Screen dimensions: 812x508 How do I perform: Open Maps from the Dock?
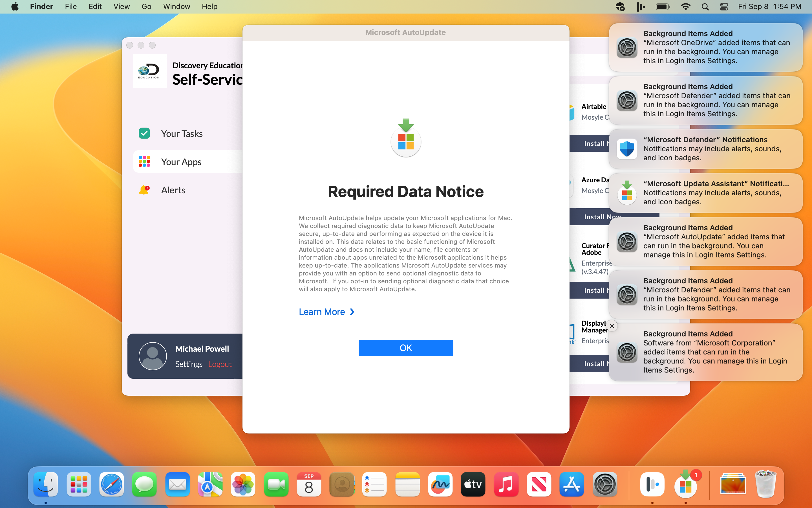[210, 484]
